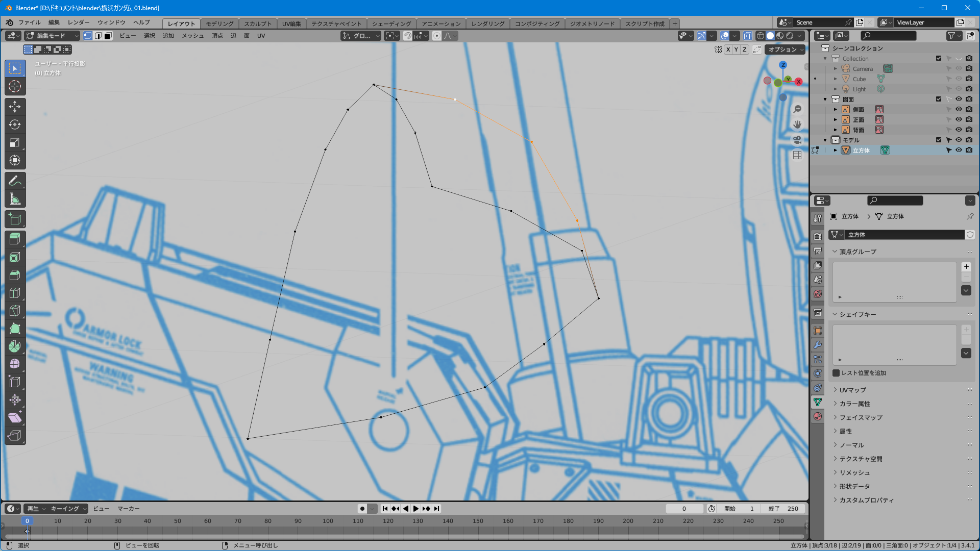Hide the 側面 image in outliner
Screen dimensions: 980x551
(x=959, y=109)
